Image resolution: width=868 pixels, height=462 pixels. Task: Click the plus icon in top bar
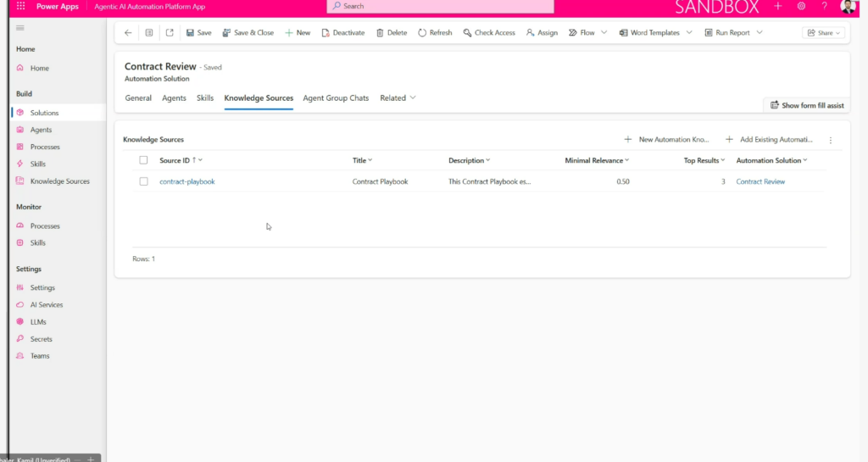click(x=778, y=6)
